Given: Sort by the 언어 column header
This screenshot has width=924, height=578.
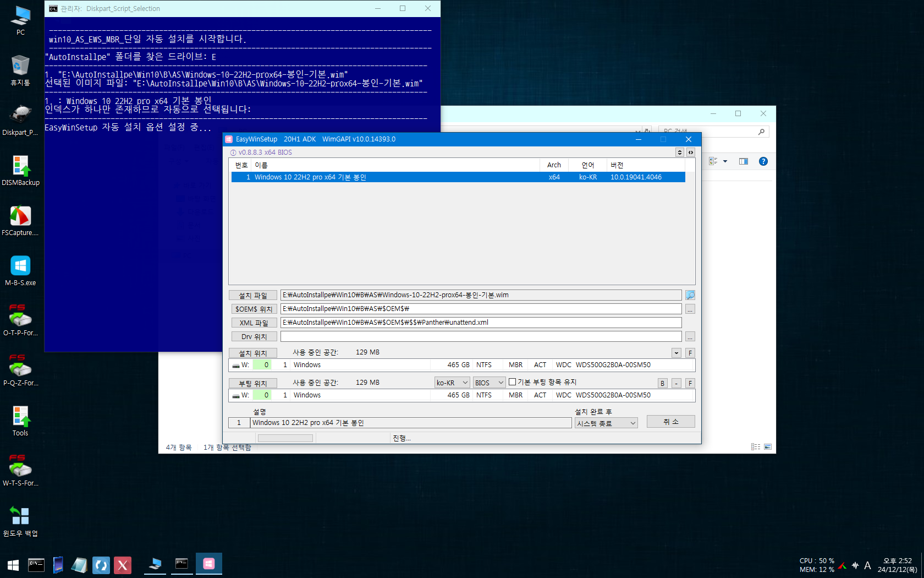Looking at the screenshot, I should [x=587, y=165].
